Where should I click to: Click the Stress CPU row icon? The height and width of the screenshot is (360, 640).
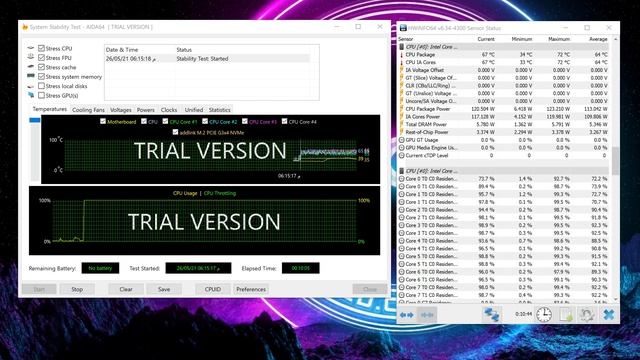(x=31, y=48)
